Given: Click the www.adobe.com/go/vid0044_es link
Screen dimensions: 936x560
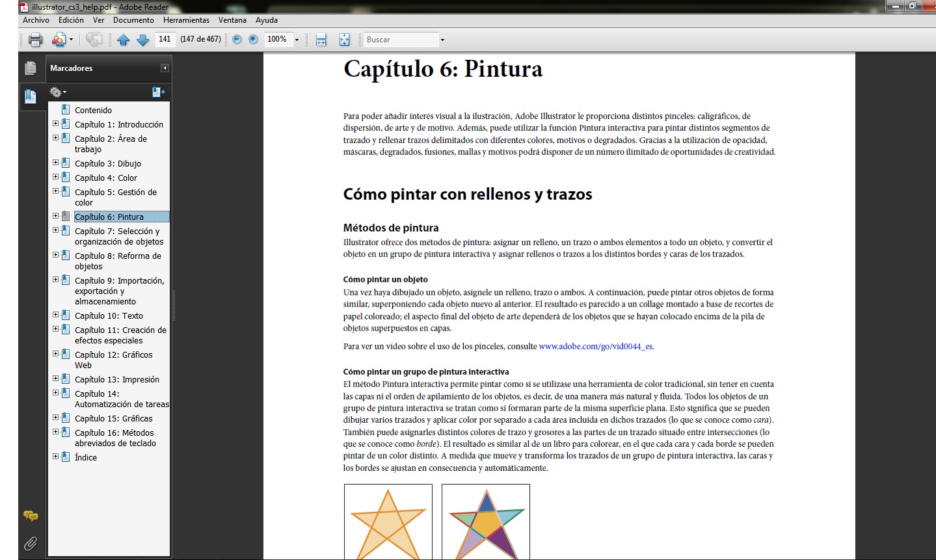Looking at the screenshot, I should (x=595, y=346).
